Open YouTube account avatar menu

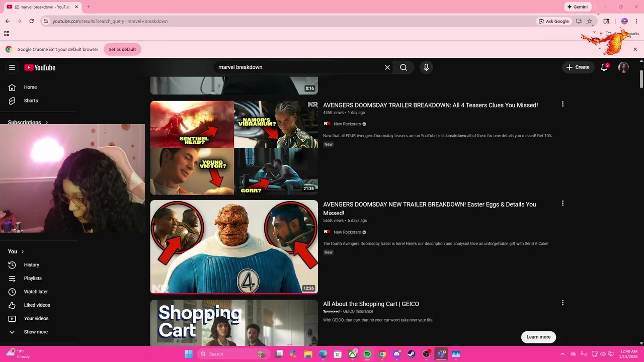pos(623,67)
